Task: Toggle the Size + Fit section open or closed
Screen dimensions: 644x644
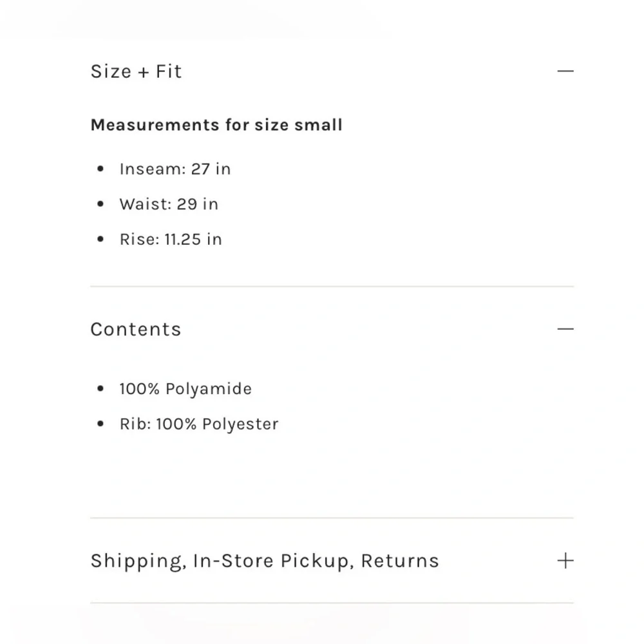Action: 136,71
